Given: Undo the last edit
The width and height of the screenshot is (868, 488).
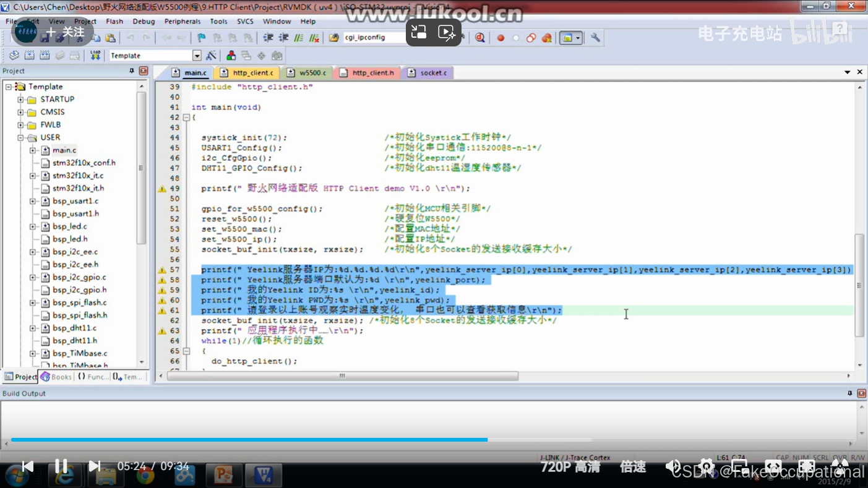Looking at the screenshot, I should click(131, 38).
